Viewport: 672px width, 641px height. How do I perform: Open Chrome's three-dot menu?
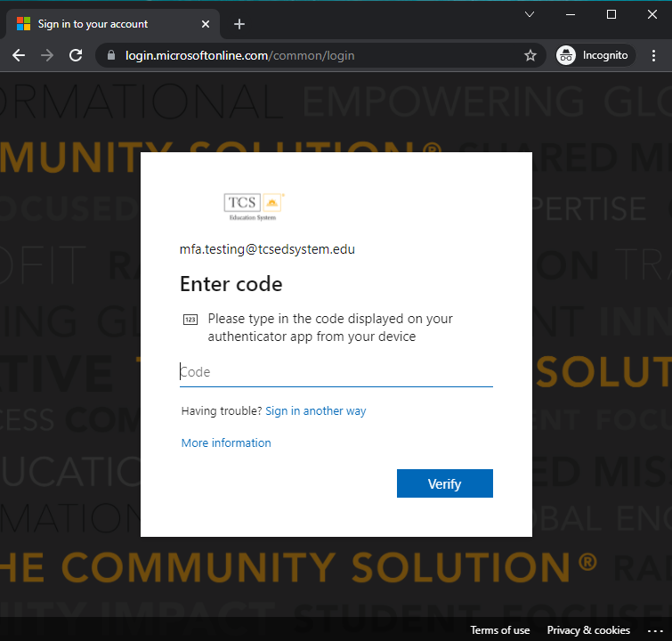click(653, 55)
